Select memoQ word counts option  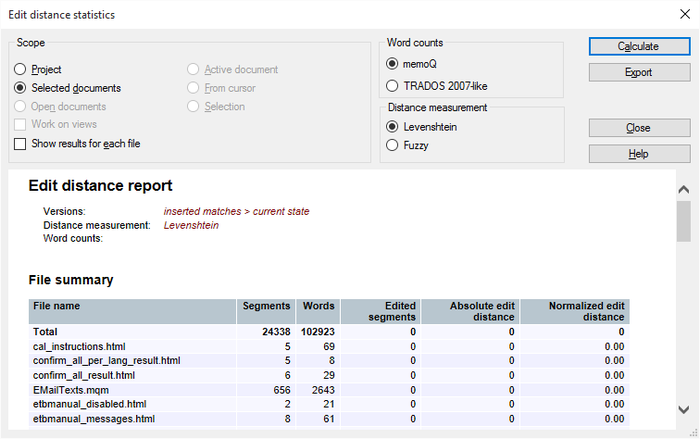[x=392, y=64]
